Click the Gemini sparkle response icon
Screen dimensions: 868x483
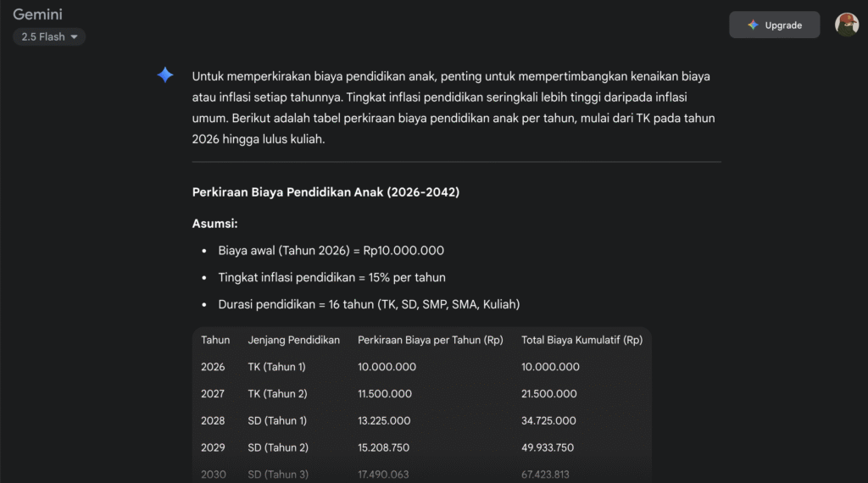(165, 75)
